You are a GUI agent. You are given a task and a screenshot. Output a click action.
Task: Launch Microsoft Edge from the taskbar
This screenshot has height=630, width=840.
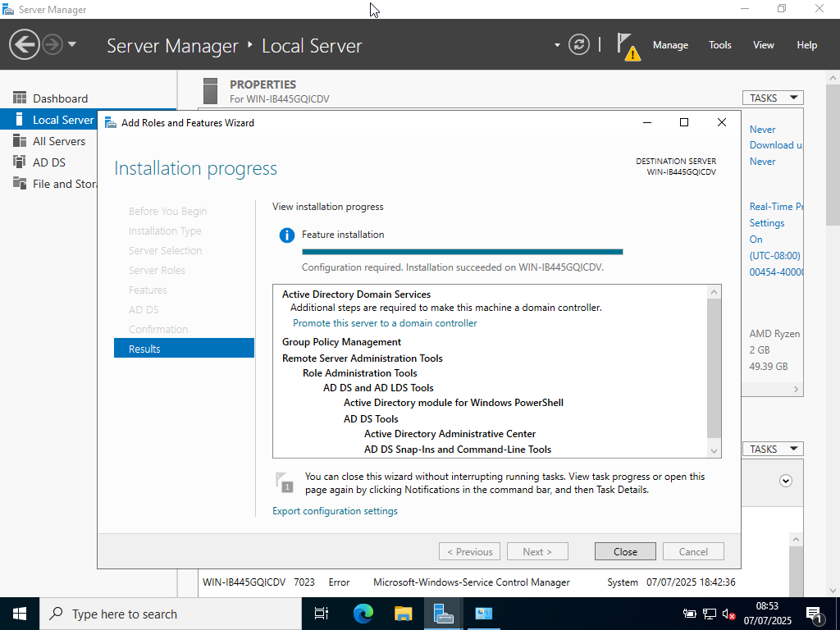(x=363, y=614)
